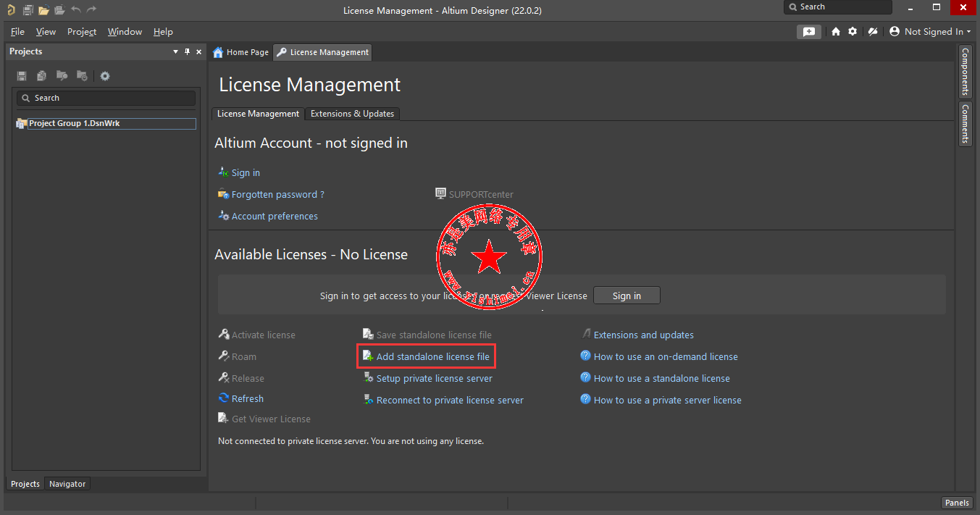980x515 pixels.
Task: Open the Comments side panel tab
Action: click(966, 124)
